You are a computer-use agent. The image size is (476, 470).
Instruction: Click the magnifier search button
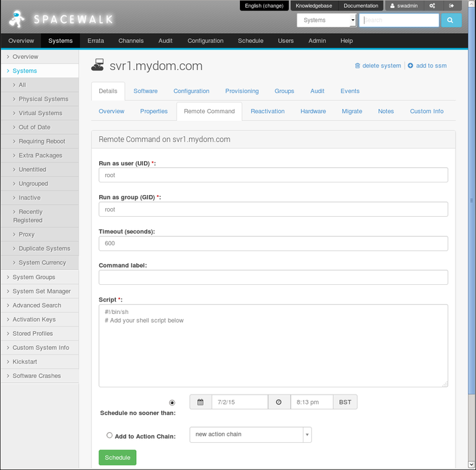[451, 20]
